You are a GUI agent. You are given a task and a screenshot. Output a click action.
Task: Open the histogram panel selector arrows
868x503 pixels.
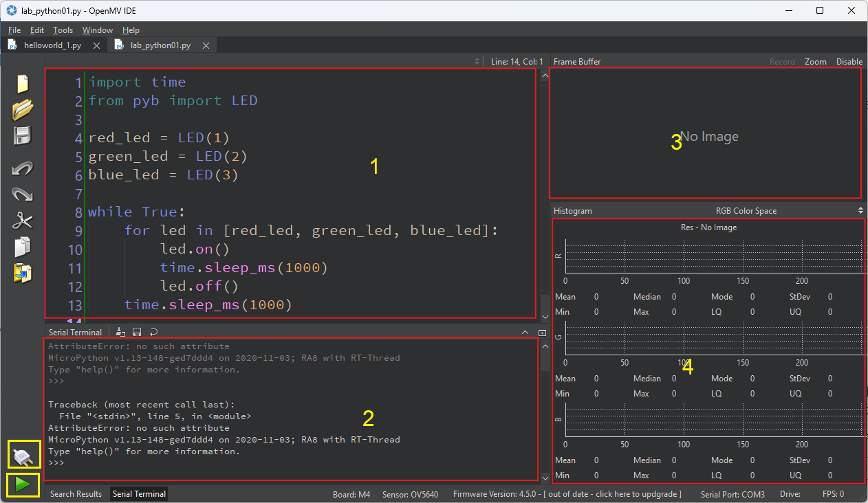pyautogui.click(x=860, y=210)
